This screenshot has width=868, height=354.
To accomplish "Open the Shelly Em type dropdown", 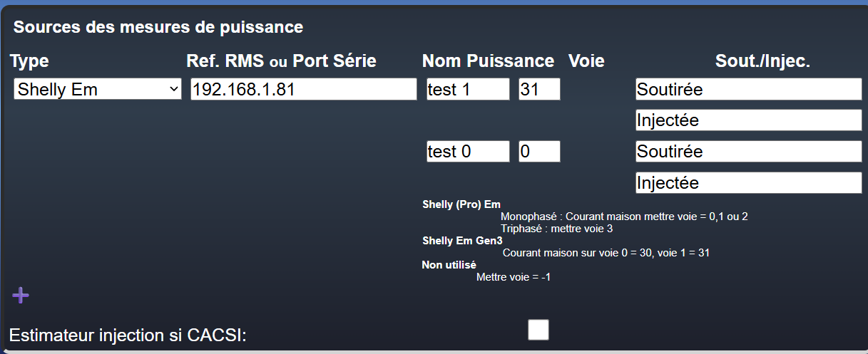I will [98, 90].
